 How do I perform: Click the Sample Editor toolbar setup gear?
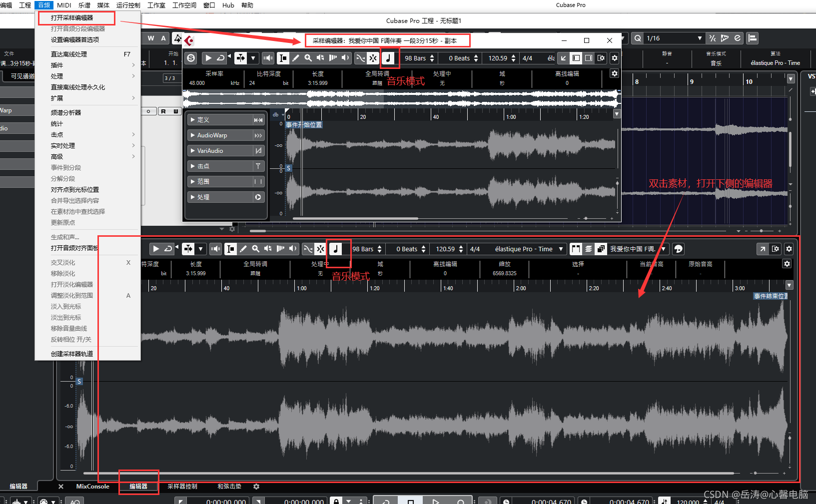[615, 58]
